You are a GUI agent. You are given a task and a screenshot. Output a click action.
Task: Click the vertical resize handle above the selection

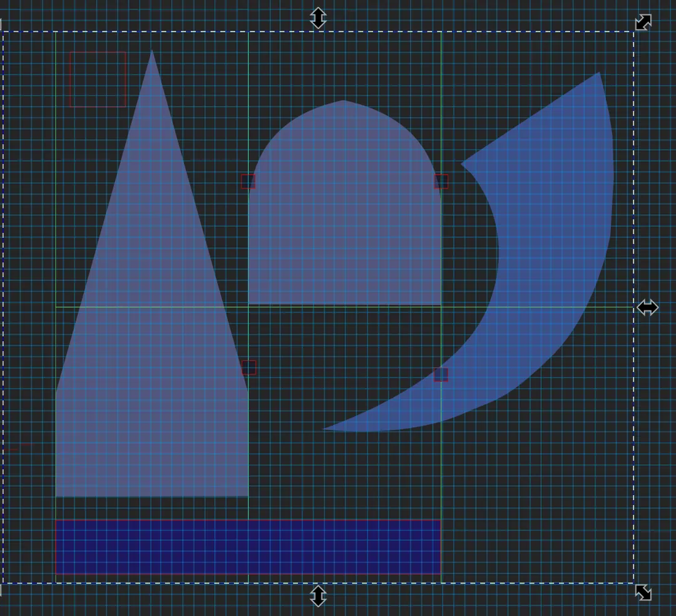coord(318,18)
